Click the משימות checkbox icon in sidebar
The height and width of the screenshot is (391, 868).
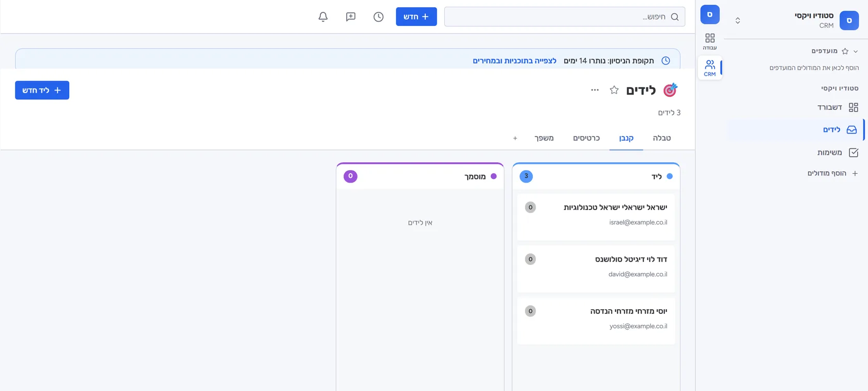coord(854,152)
